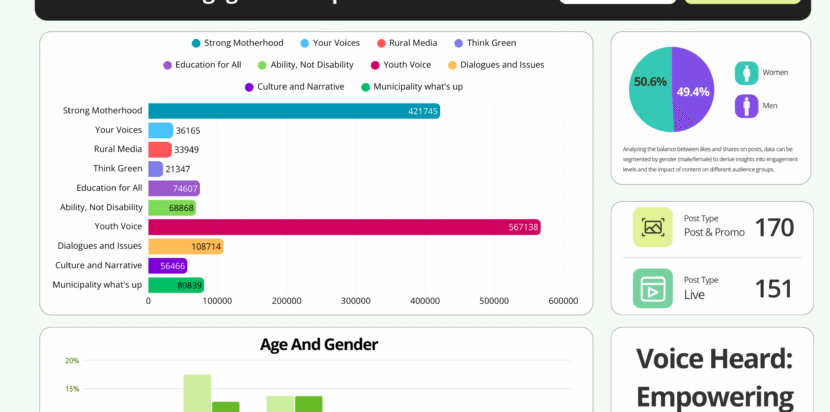The image size is (830, 412).
Task: Toggle Rural Media legend entry
Action: click(x=407, y=43)
